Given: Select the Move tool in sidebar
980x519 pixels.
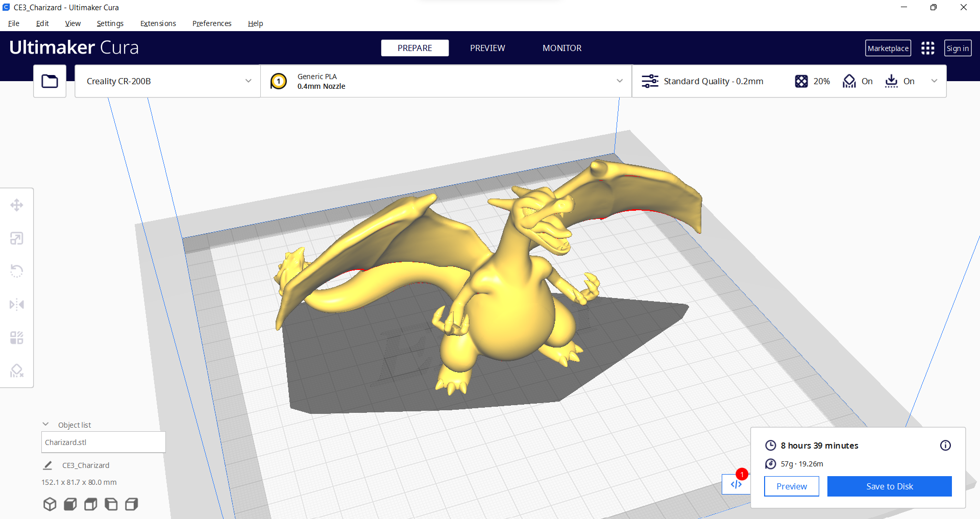Looking at the screenshot, I should pyautogui.click(x=17, y=205).
